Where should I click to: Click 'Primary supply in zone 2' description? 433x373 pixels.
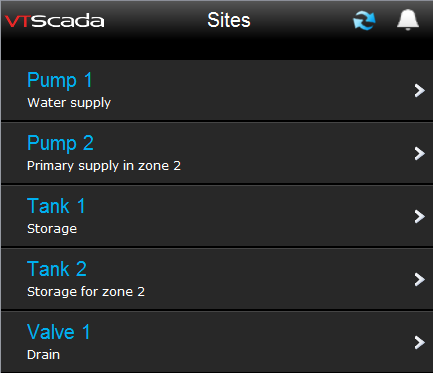point(104,166)
